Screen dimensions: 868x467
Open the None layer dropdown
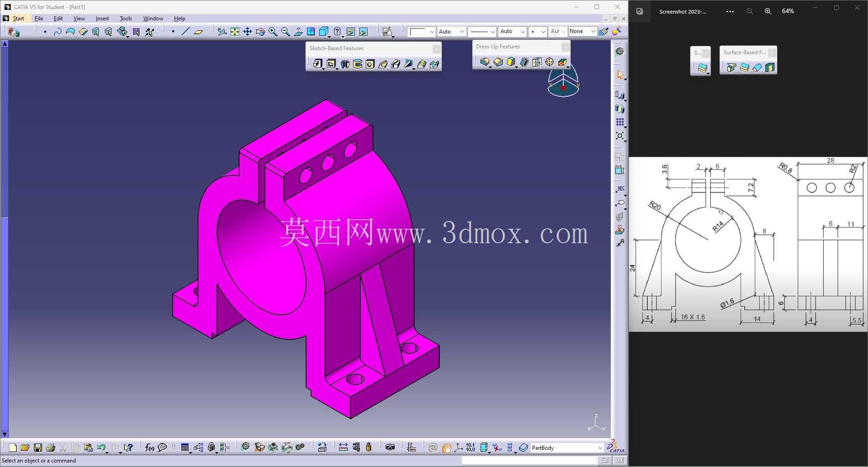tap(593, 31)
